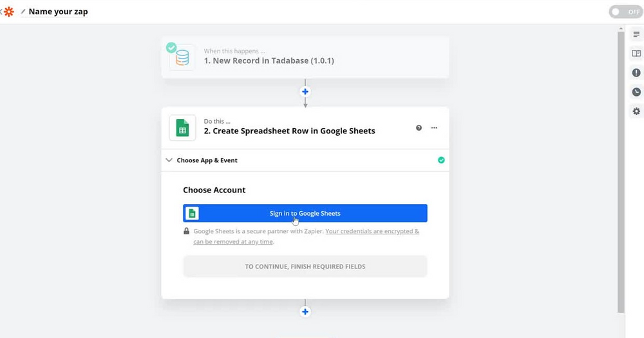Open the outline list icon in right sidebar
Screen dimensions: 644x338
pyautogui.click(x=636, y=35)
